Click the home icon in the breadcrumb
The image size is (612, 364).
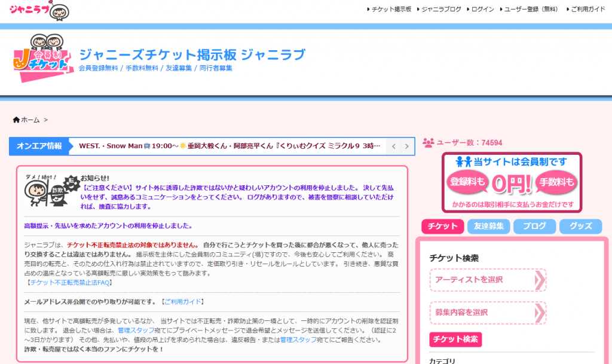pyautogui.click(x=16, y=120)
